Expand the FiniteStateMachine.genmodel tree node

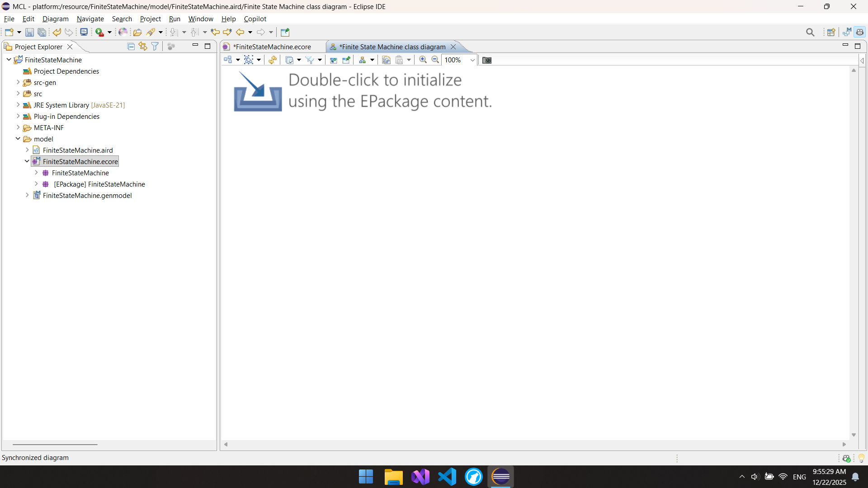tap(27, 195)
